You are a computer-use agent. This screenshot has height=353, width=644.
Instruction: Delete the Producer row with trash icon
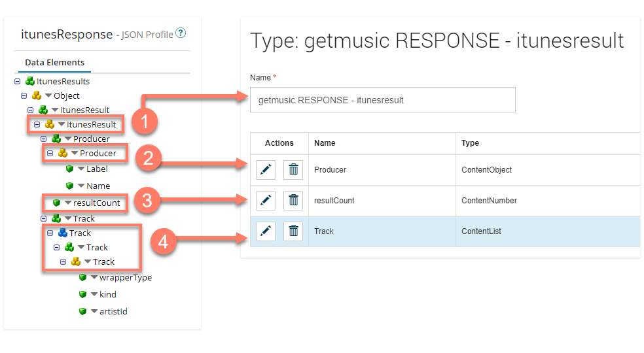point(293,169)
